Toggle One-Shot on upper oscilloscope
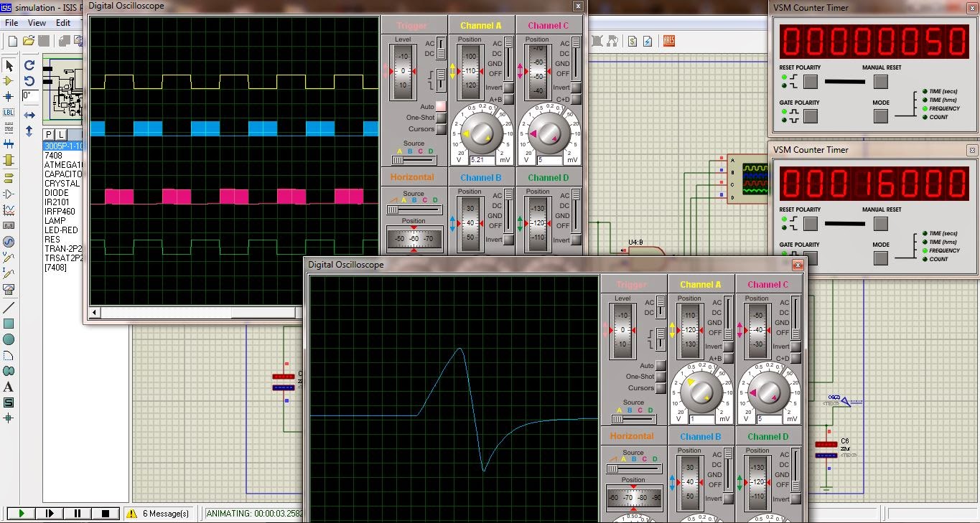This screenshot has height=523, width=980. [x=441, y=118]
